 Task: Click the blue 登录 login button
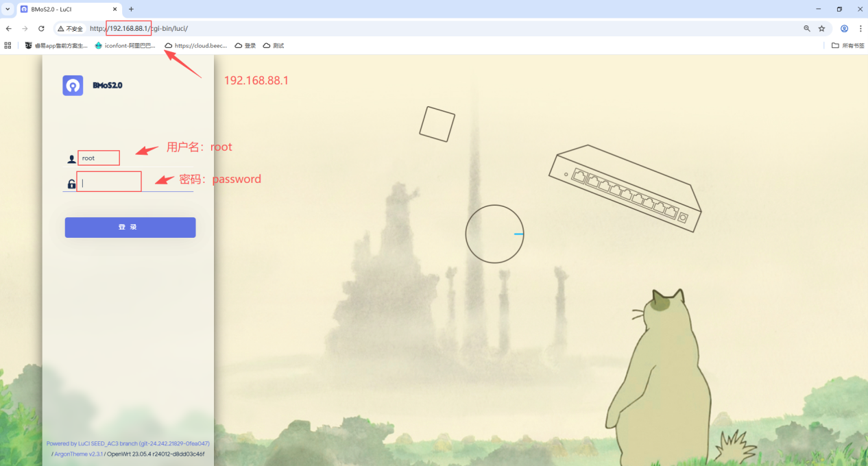coord(130,228)
